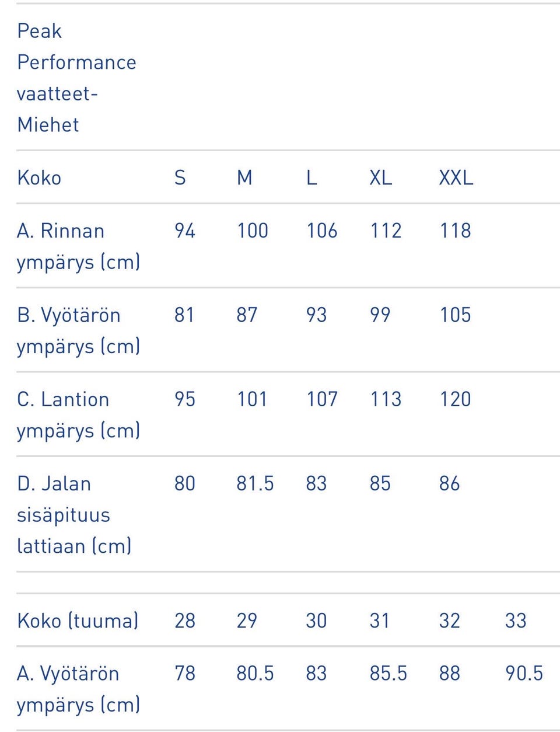Image resolution: width=560 pixels, height=732 pixels.
Task: Click the S size column header
Action: [180, 177]
